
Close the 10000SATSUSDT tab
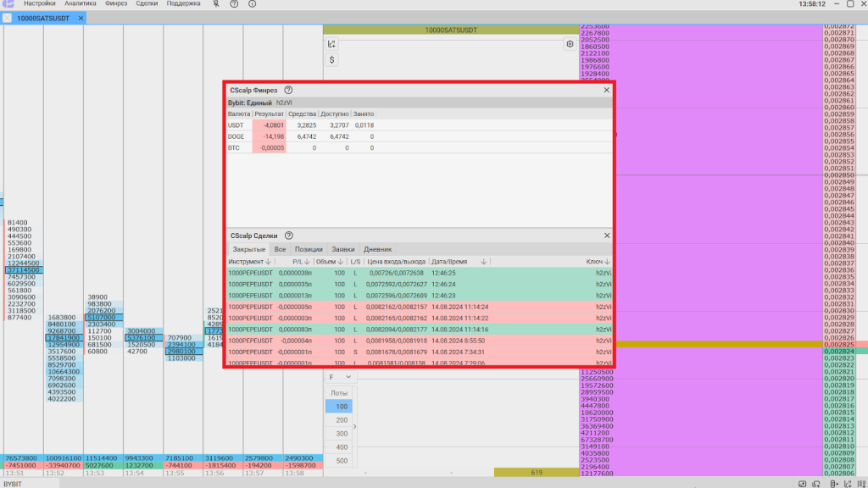tap(81, 18)
